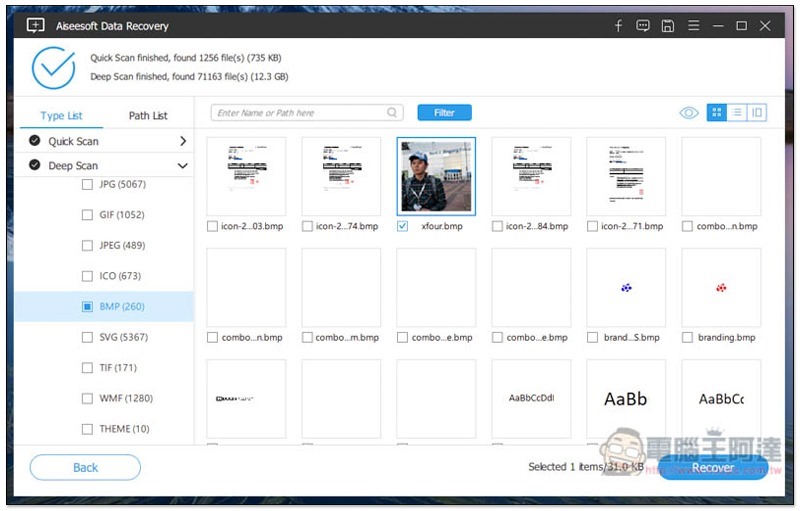The width and height of the screenshot is (800, 511).
Task: Collapse the Deep Scan section
Action: click(x=183, y=166)
